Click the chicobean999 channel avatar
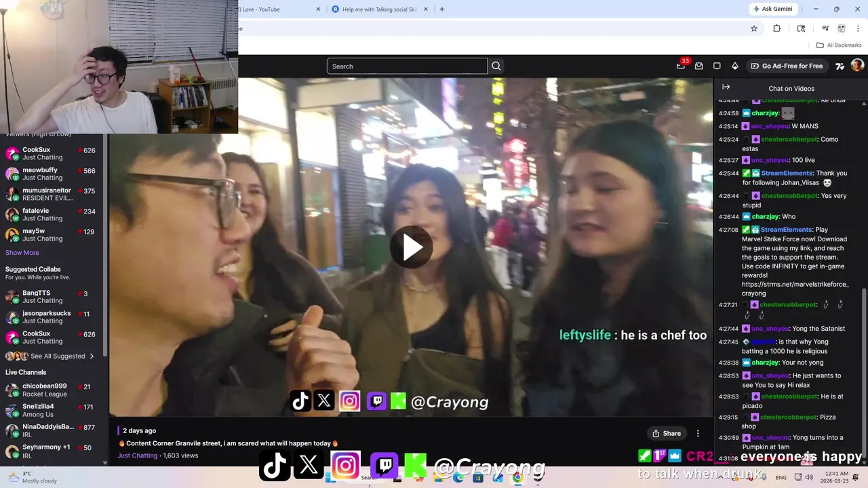The height and width of the screenshot is (488, 868). coord(12,390)
